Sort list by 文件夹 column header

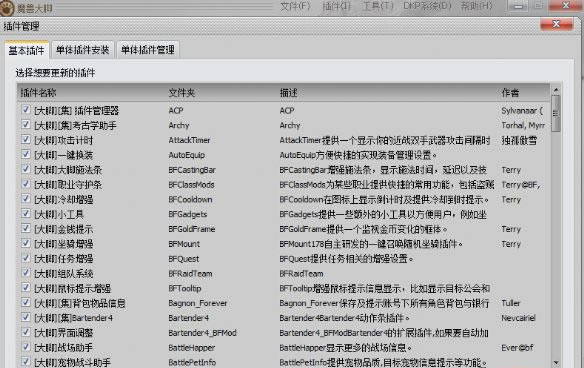(x=182, y=93)
